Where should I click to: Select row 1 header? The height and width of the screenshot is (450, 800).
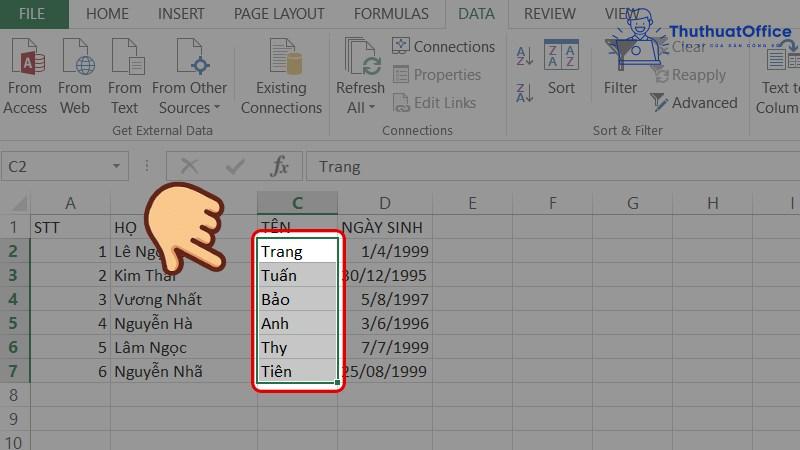(14, 227)
